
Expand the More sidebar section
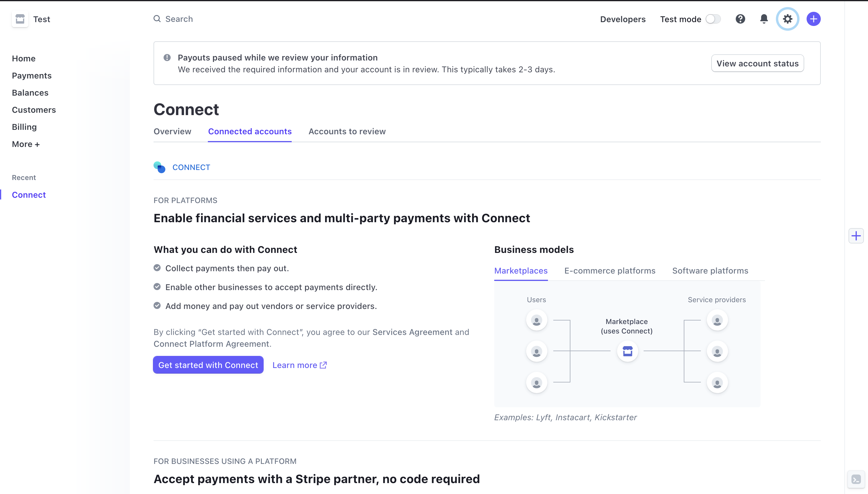coord(26,144)
